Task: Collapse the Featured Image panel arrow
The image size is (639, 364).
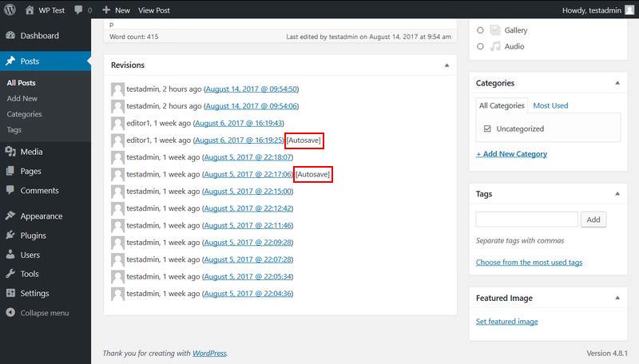Action: 617,298
